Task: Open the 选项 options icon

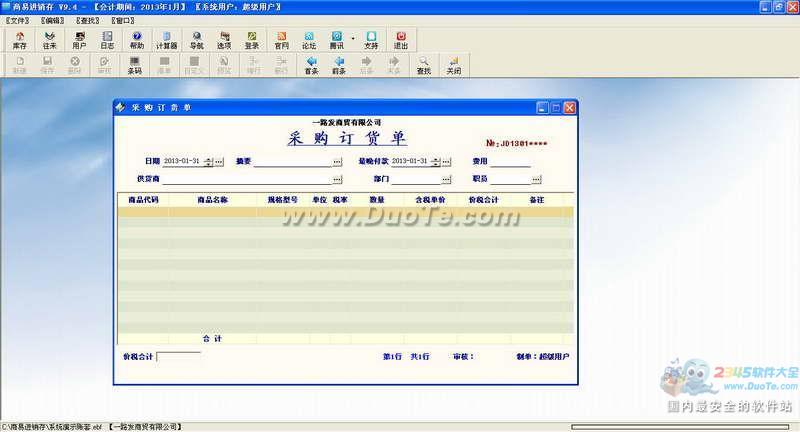Action: [x=224, y=40]
